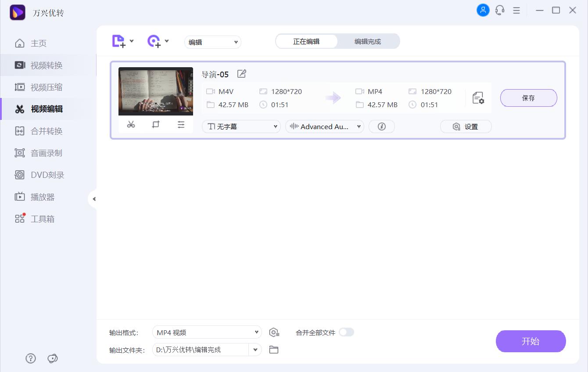The height and width of the screenshot is (372, 588).
Task: Open the hamburger menu in the title bar
Action: (516, 10)
